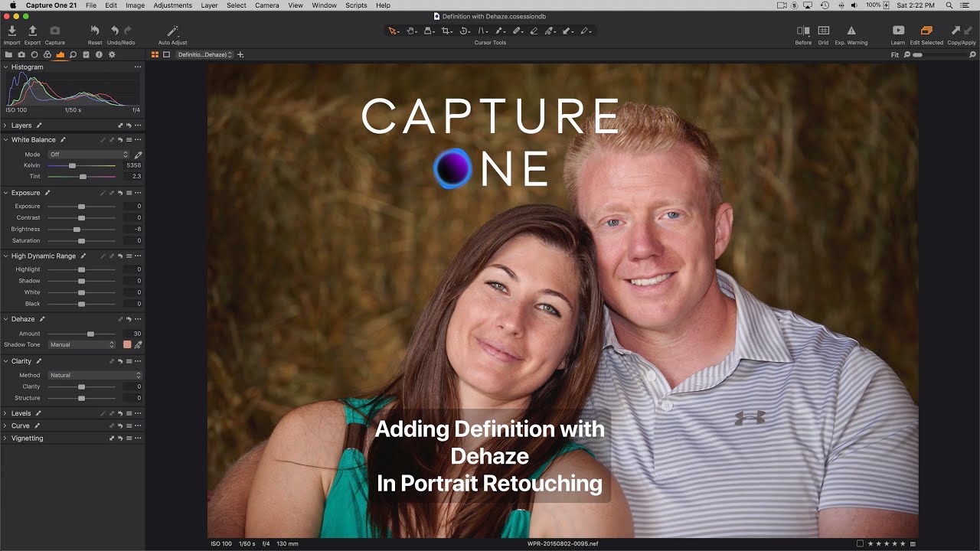Viewport: 980px width, 551px height.
Task: Collapse the Dehaze panel
Action: (5, 319)
